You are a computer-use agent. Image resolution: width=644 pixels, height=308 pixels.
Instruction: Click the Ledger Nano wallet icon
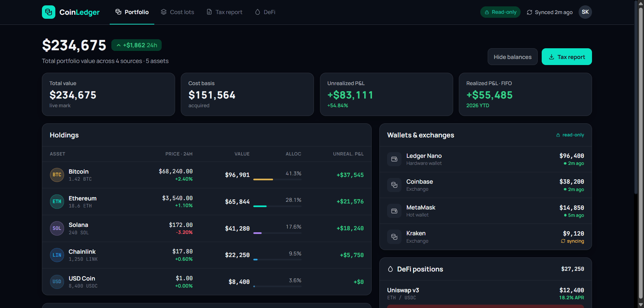click(394, 159)
